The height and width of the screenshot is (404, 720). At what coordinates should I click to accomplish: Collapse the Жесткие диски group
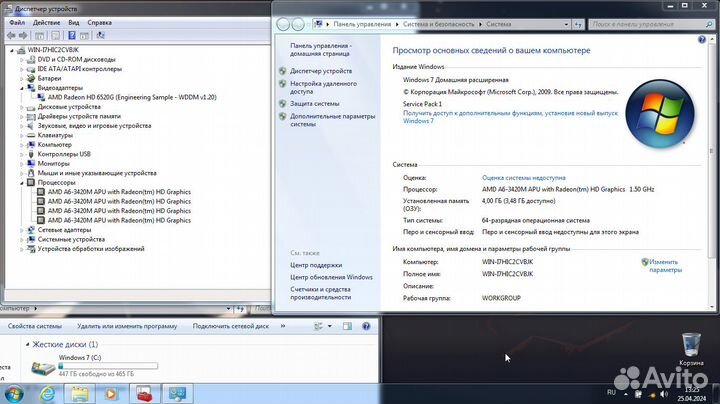(27, 344)
